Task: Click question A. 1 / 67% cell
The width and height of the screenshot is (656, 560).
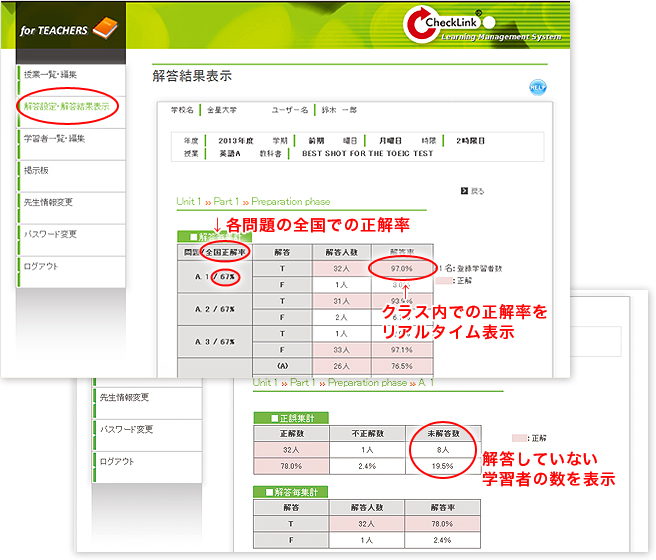Action: (215, 277)
